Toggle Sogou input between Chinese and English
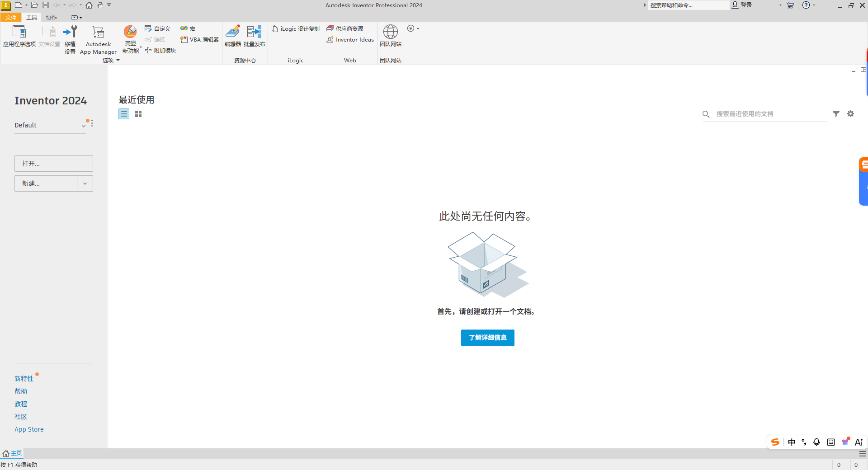Image resolution: width=868 pixels, height=470 pixels. 791,442
